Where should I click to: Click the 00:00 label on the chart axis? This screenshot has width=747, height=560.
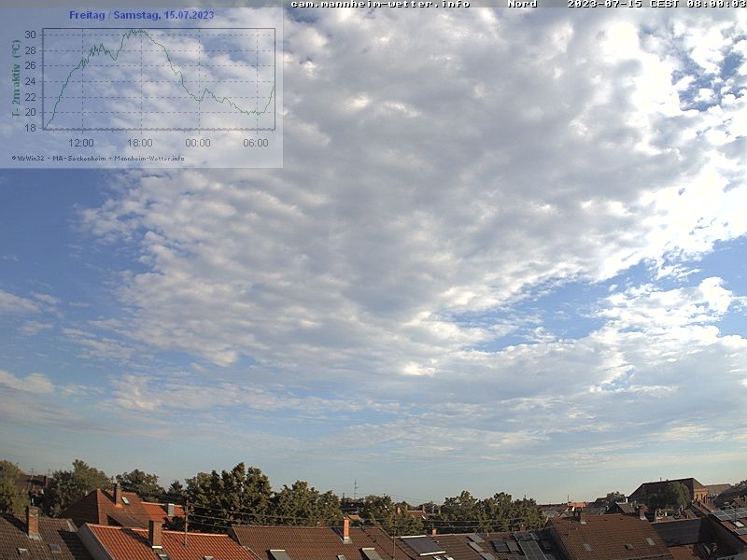pos(198,143)
